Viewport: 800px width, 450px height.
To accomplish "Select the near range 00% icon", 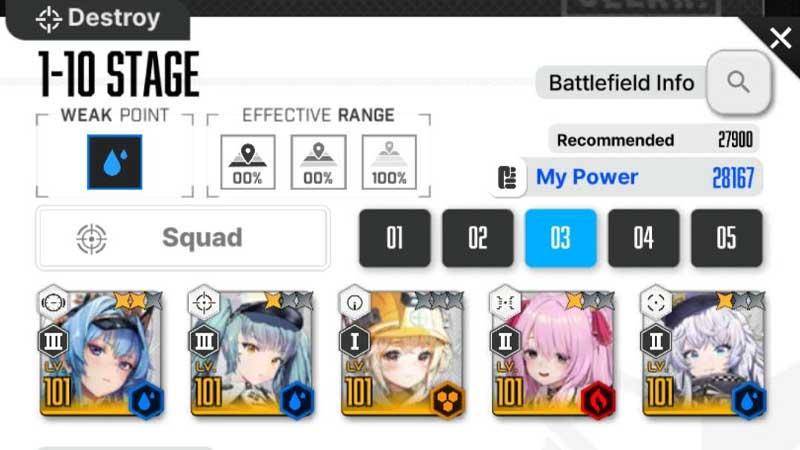I will (x=248, y=162).
